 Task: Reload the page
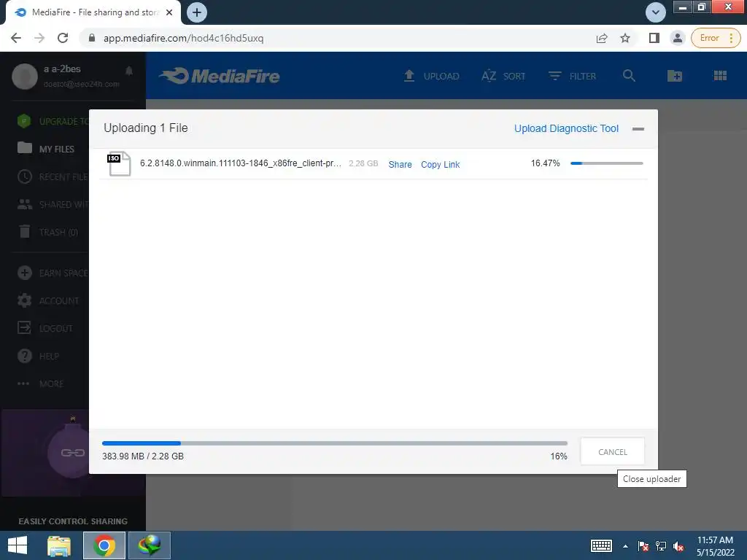[63, 38]
